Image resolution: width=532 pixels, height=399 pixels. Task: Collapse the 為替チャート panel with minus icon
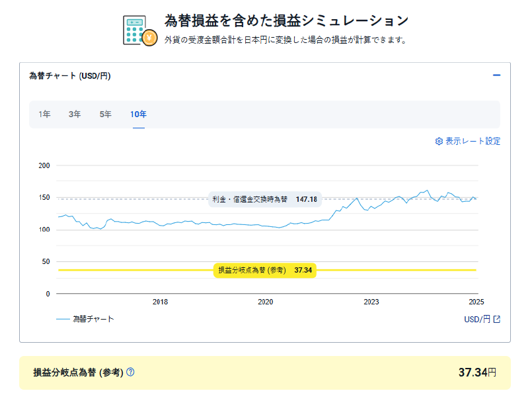click(497, 75)
